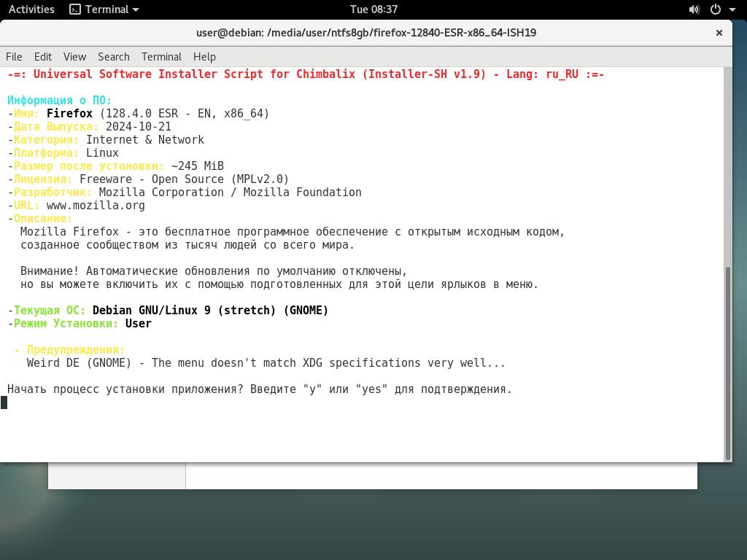Open the Search menu
The width and height of the screenshot is (747, 560).
[x=113, y=57]
